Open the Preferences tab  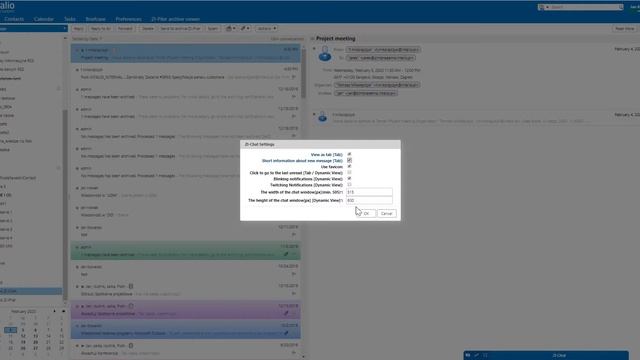tap(128, 19)
